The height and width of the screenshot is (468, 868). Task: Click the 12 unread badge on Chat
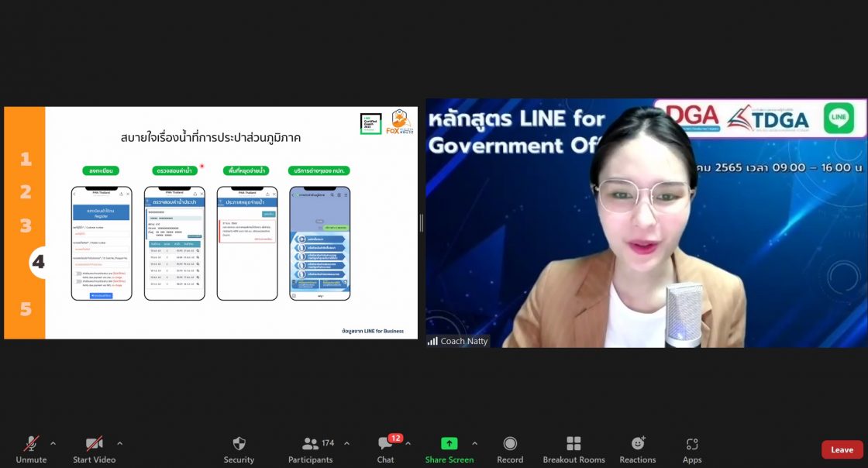click(395, 438)
